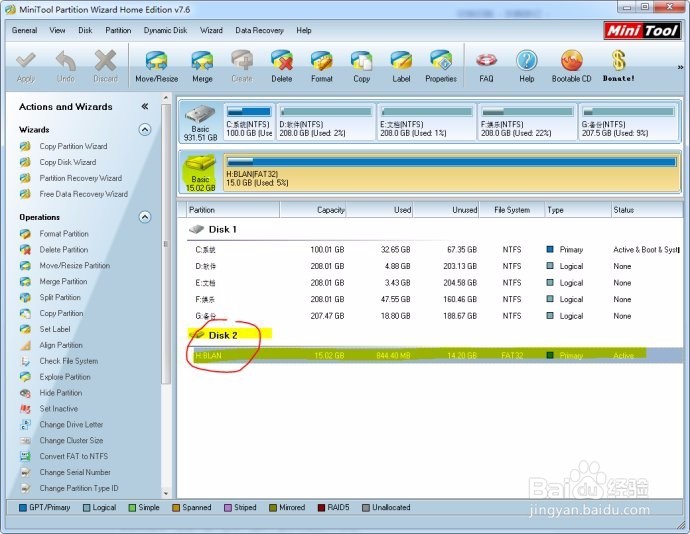The height and width of the screenshot is (534, 690).
Task: Click the Apply checkmark toolbar icon
Action: 26,66
